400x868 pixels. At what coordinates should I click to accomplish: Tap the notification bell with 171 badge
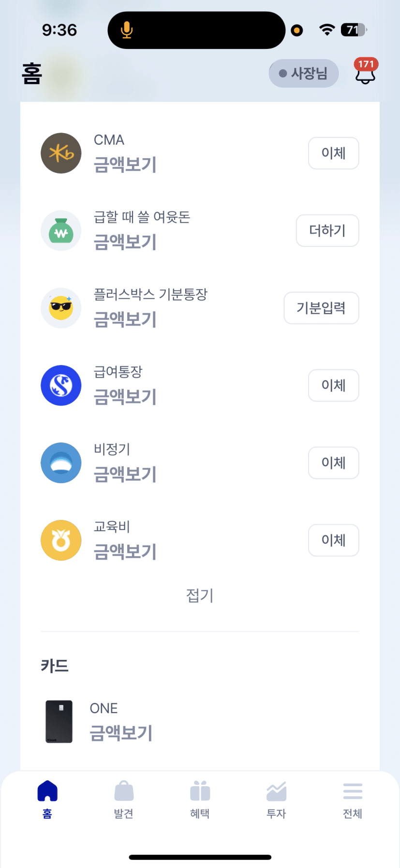point(365,74)
